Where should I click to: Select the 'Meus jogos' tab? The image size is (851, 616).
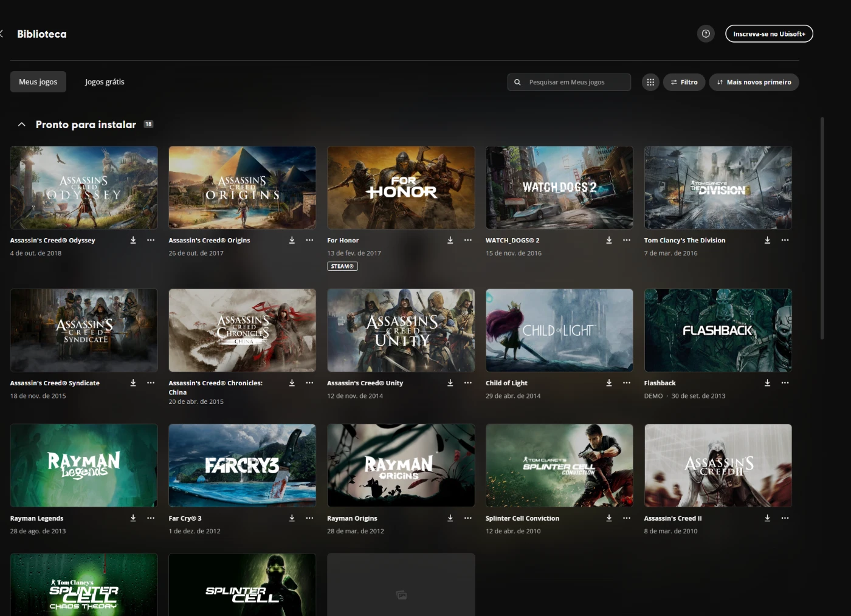click(x=38, y=82)
